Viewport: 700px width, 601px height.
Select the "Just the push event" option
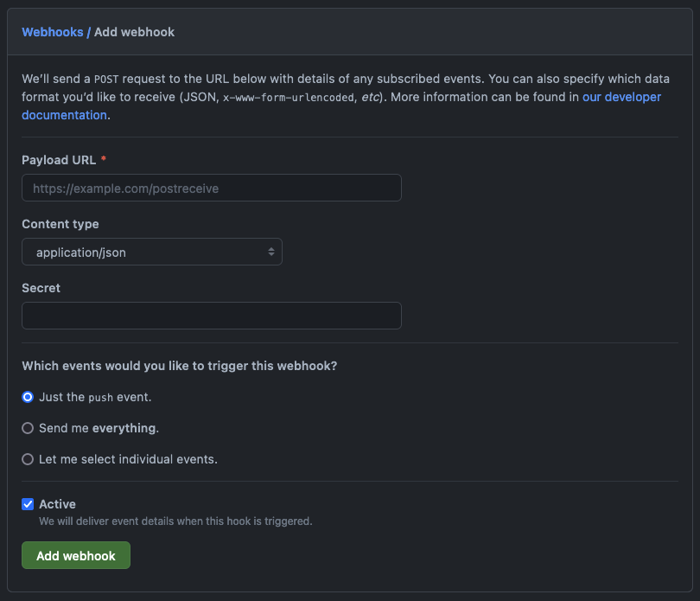(27, 396)
